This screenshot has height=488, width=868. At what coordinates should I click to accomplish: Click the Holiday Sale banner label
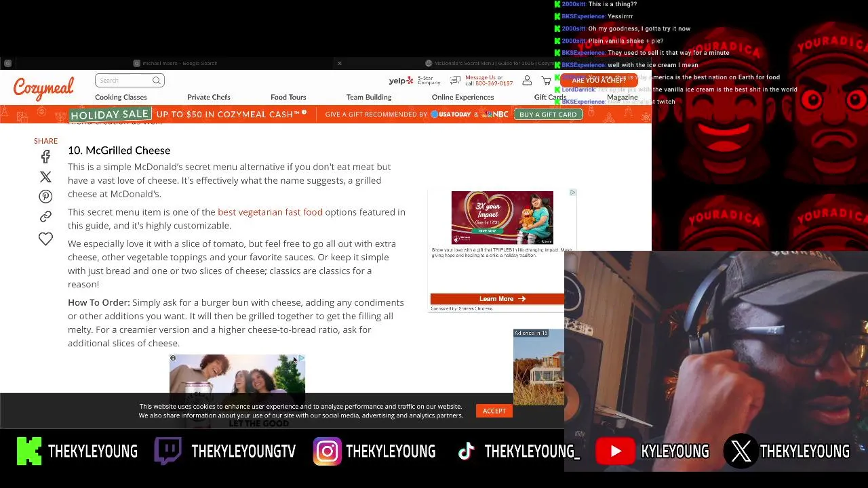[x=110, y=115]
